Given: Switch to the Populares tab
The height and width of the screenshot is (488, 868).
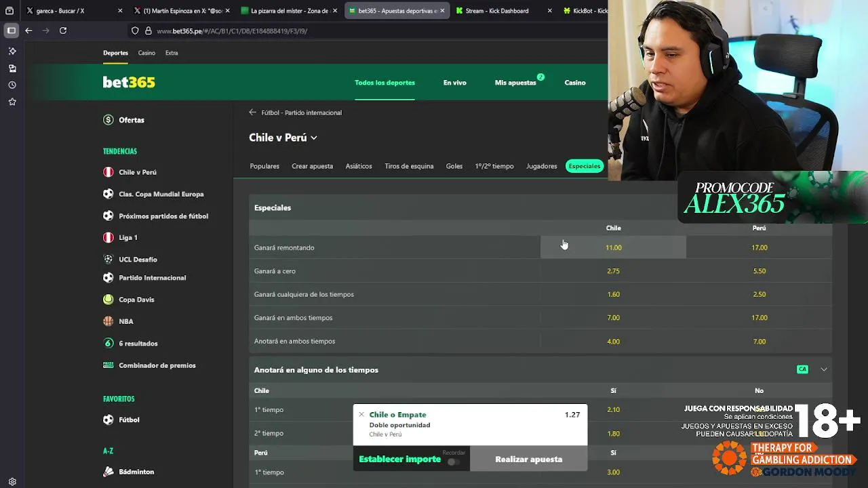Looking at the screenshot, I should pyautogui.click(x=264, y=166).
